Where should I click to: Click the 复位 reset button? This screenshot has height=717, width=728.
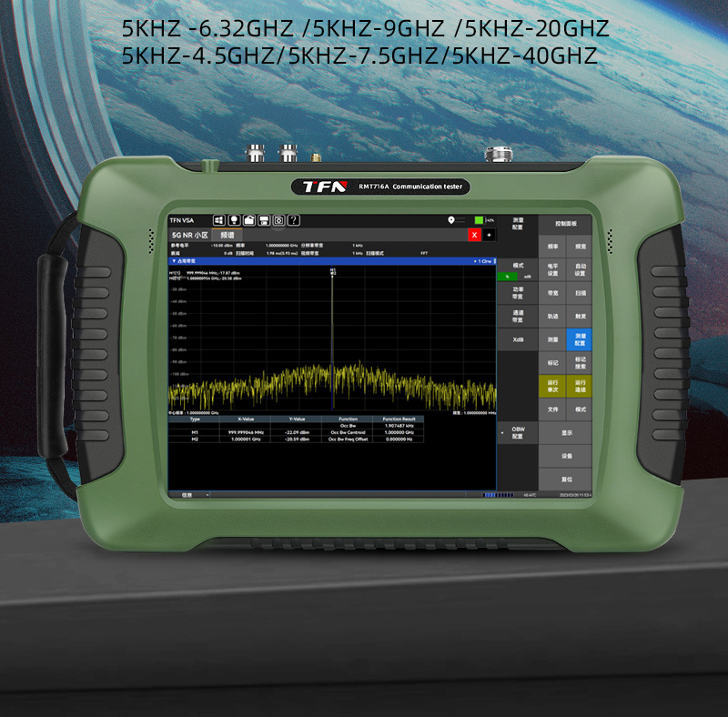(x=565, y=479)
